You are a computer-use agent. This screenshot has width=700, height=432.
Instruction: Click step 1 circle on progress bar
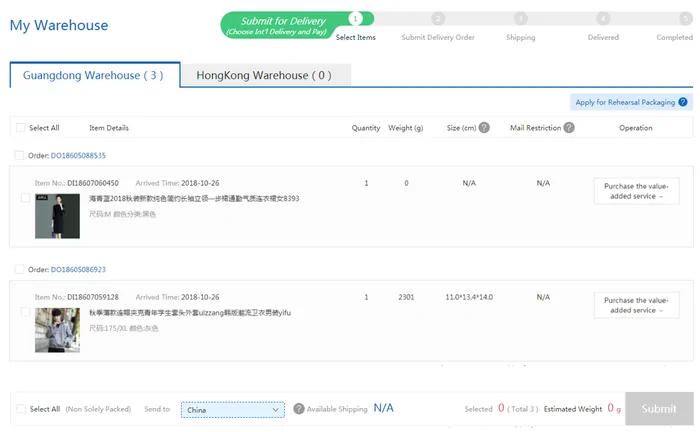[355, 19]
